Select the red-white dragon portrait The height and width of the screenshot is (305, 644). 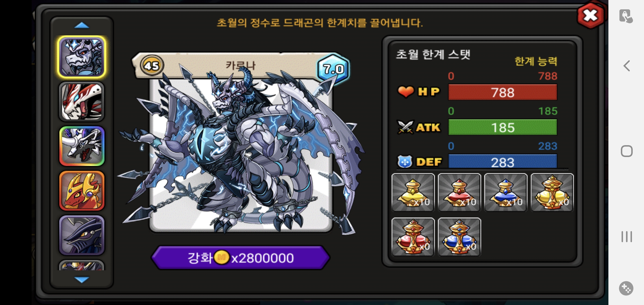(x=82, y=102)
